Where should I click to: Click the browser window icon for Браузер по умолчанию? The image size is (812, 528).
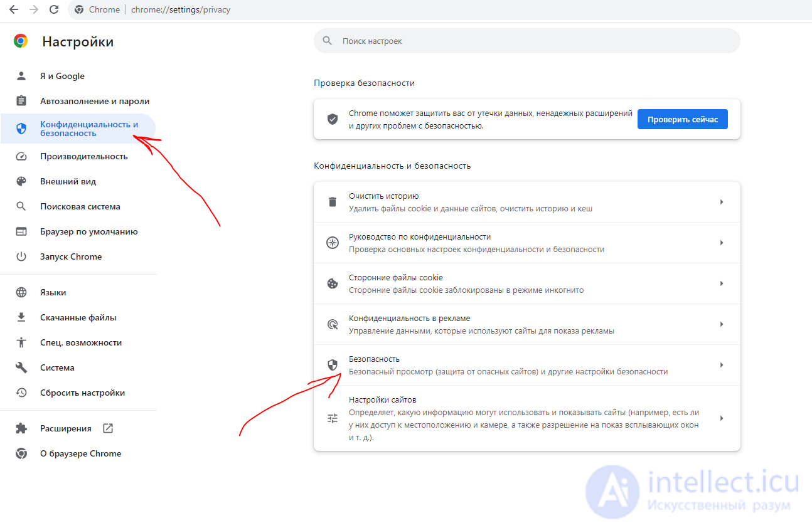(x=21, y=231)
